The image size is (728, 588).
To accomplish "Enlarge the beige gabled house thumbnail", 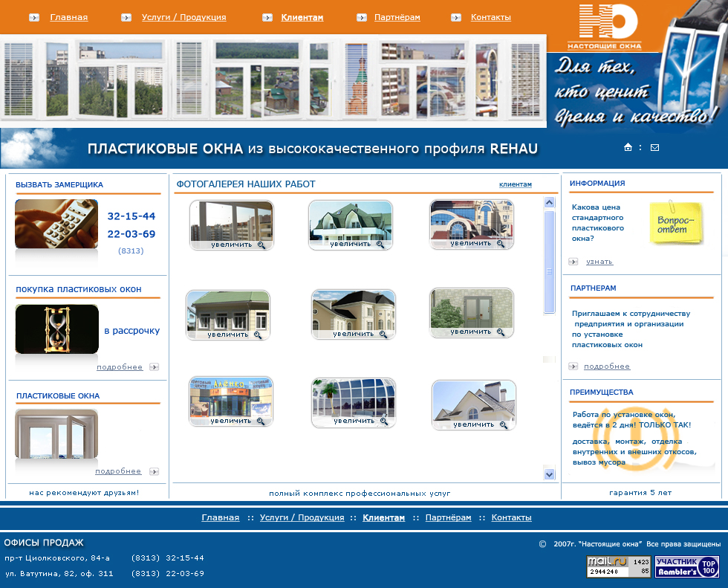I will tap(474, 405).
